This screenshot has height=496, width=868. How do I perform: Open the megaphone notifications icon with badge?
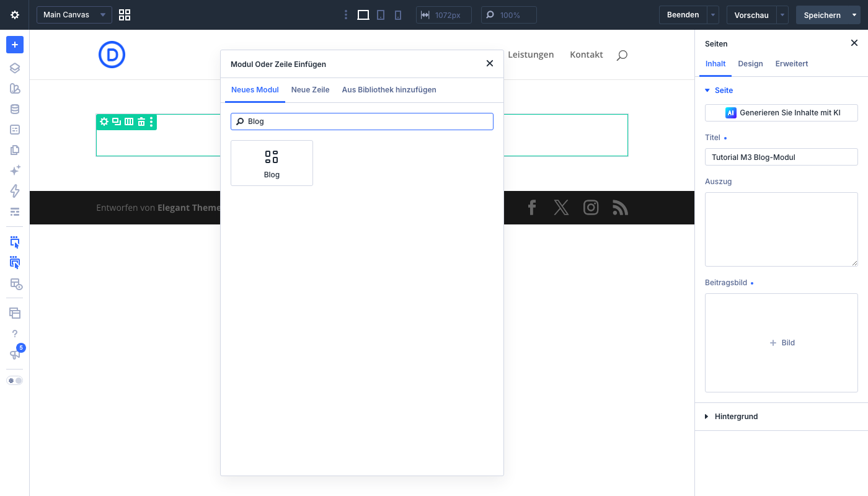15,354
